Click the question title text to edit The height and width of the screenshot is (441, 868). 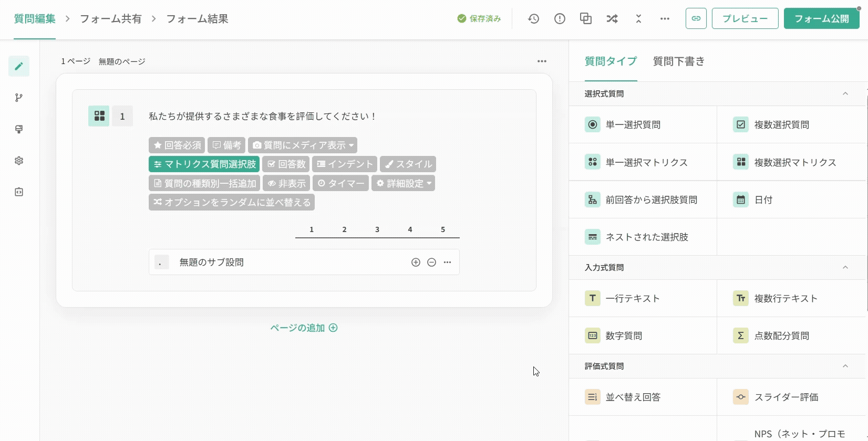coord(263,116)
